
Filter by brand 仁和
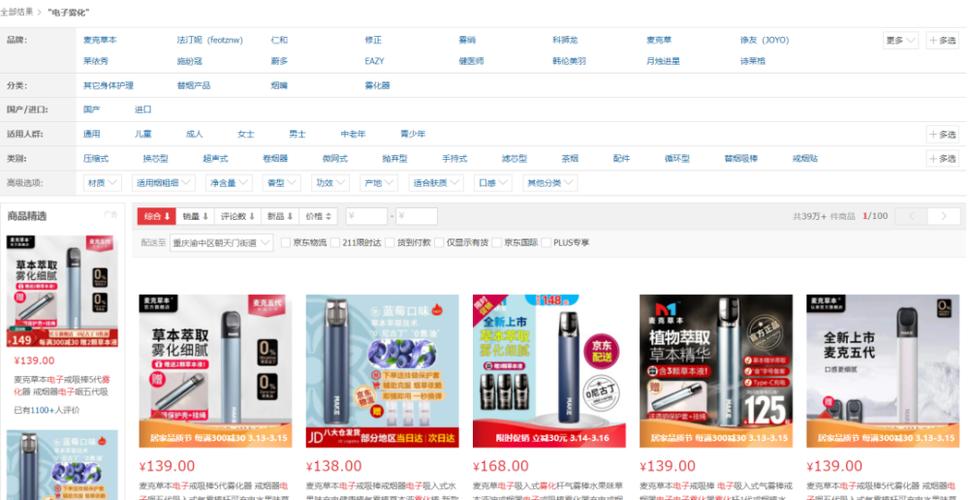tap(279, 40)
